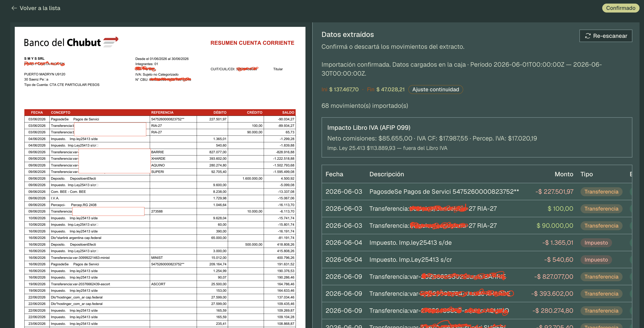Click the Percepci- Percep.RG 2408 row
This screenshot has width=644, height=328.
click(160, 205)
